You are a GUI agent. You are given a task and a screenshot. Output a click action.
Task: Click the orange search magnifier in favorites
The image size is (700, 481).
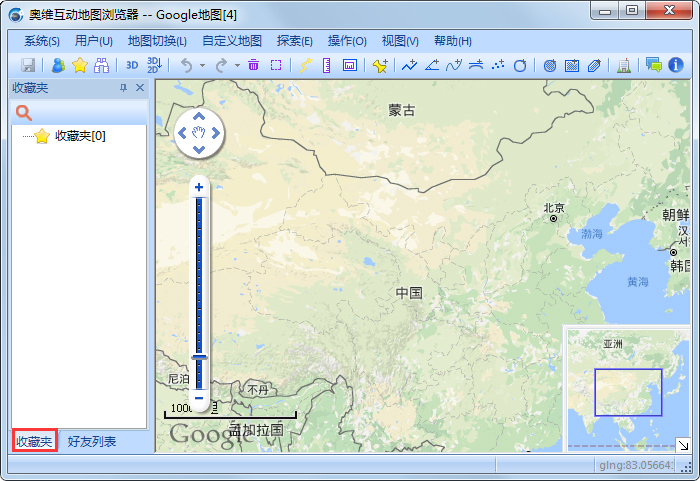pos(24,113)
